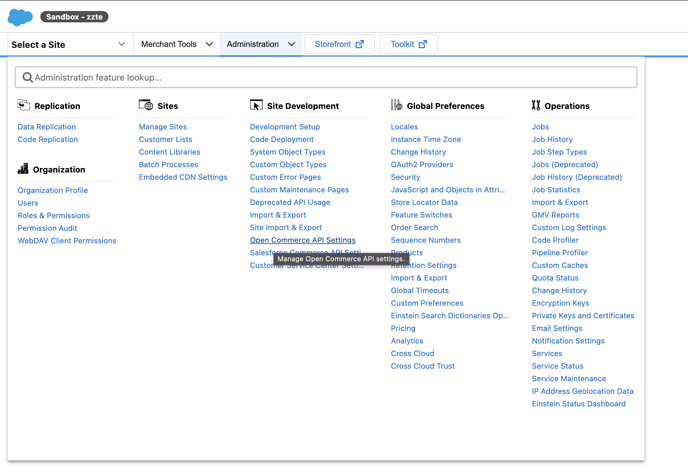Viewport: 688px width, 476px height.
Task: Open Cross Cloud Trust
Action: tap(423, 366)
